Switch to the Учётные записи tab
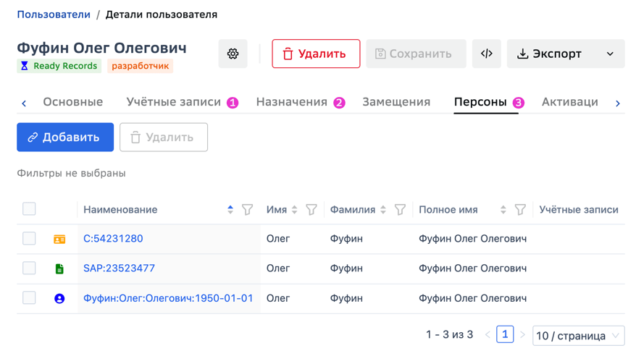The height and width of the screenshot is (364, 636). click(182, 102)
